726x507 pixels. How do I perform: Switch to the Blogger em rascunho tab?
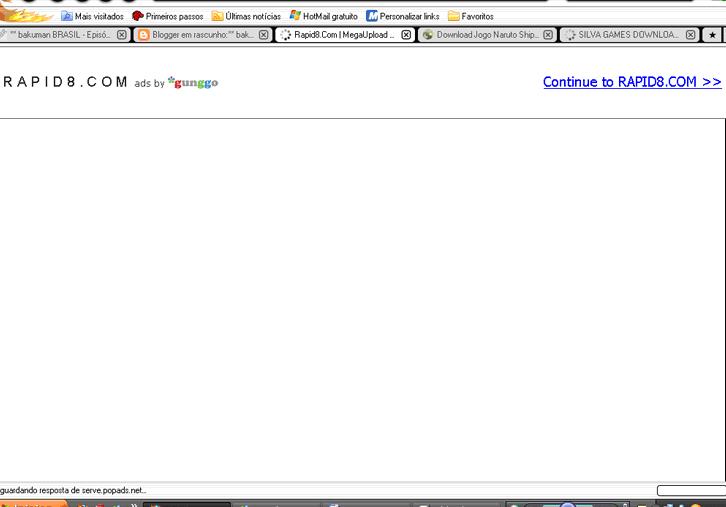pyautogui.click(x=203, y=35)
